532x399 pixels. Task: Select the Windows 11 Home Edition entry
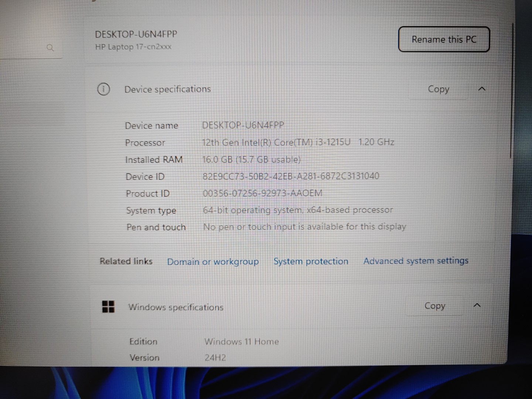[242, 341]
